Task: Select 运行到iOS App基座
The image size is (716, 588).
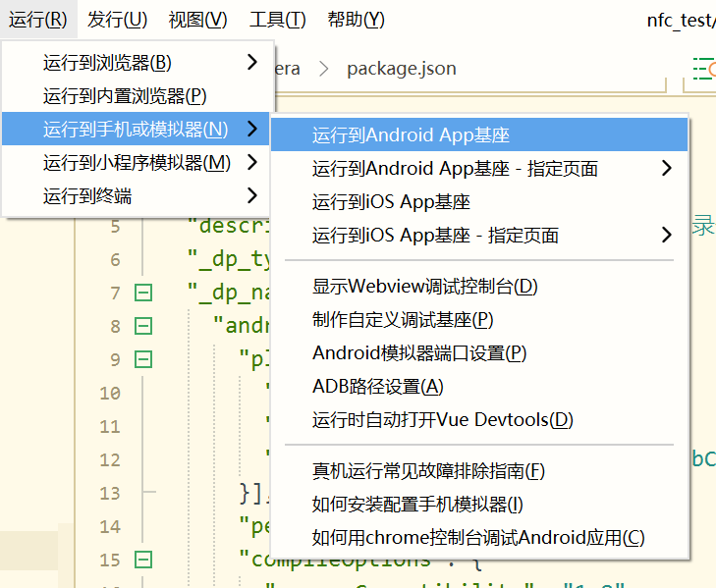Action: [x=391, y=202]
